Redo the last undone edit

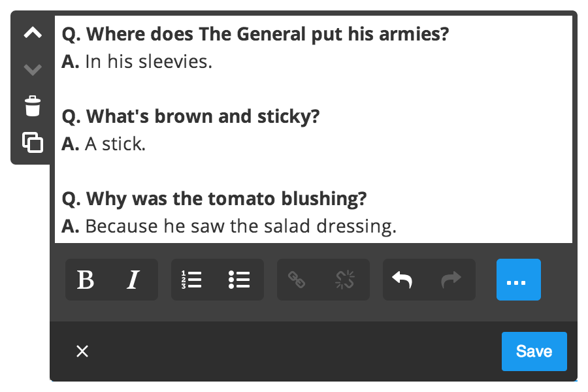click(x=450, y=280)
